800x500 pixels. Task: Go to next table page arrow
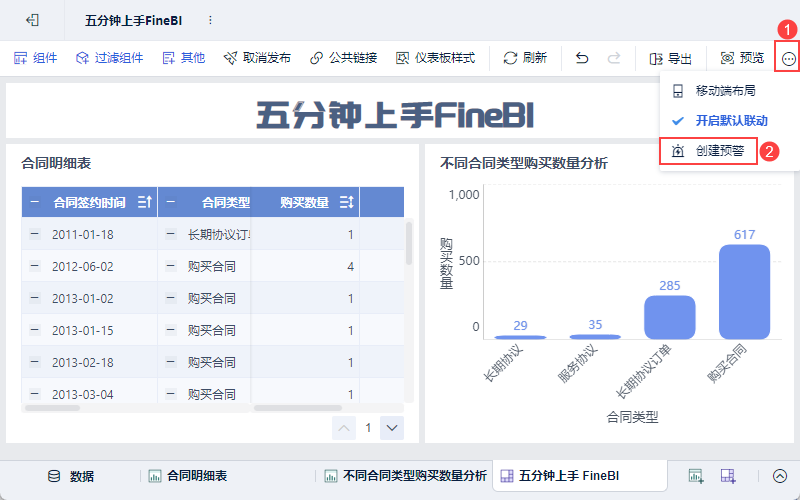click(392, 428)
